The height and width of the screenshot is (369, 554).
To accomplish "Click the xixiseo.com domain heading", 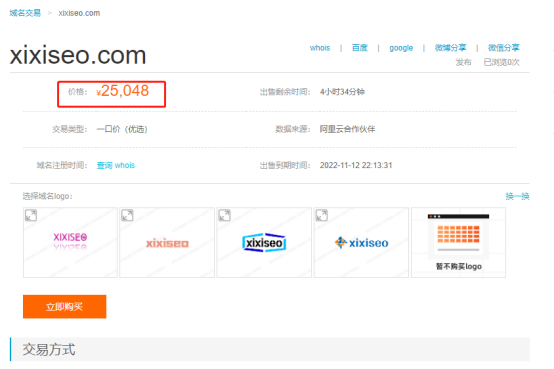I will [x=78, y=55].
